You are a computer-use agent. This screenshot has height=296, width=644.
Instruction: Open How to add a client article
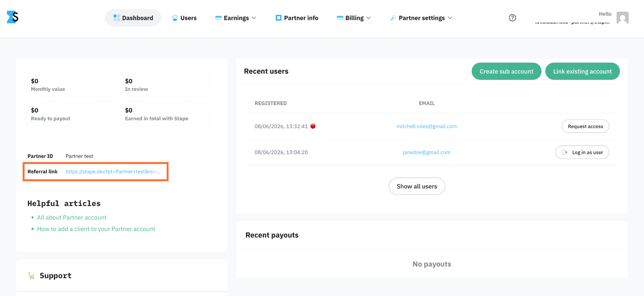(96, 229)
